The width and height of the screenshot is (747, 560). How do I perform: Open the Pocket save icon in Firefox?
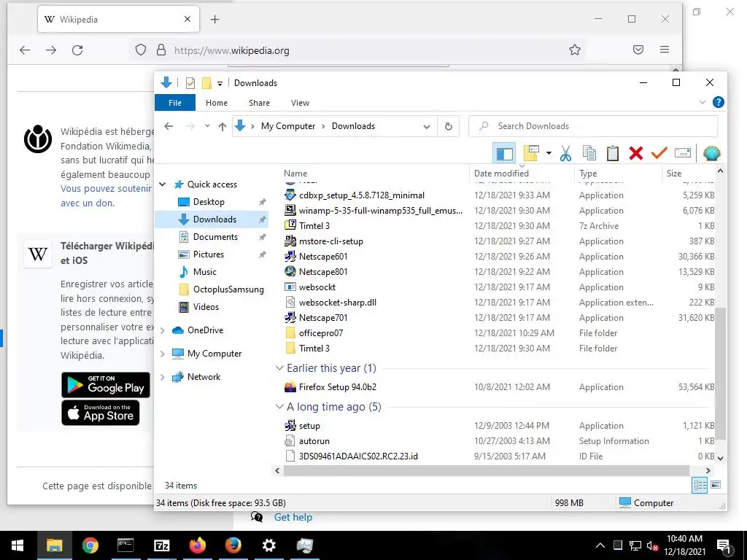pos(638,50)
